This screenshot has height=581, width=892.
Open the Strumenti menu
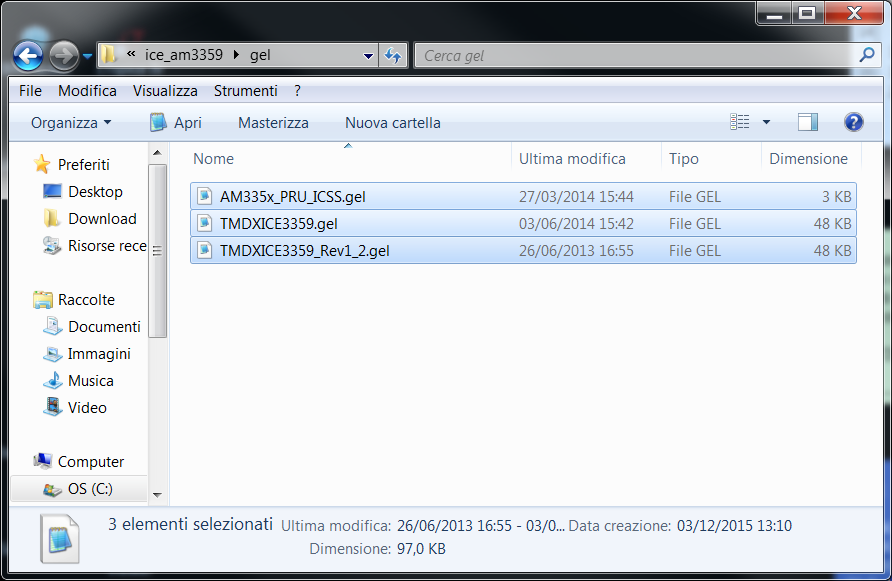[246, 91]
